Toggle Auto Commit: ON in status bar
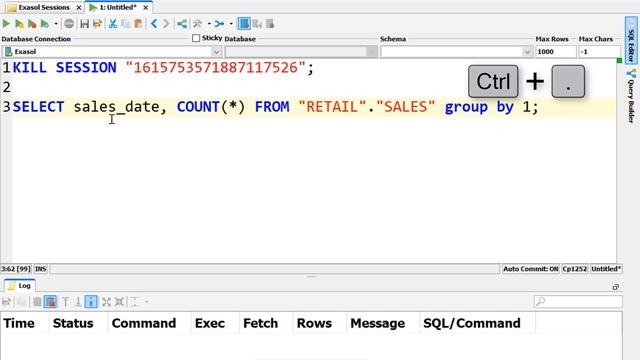 click(x=530, y=269)
